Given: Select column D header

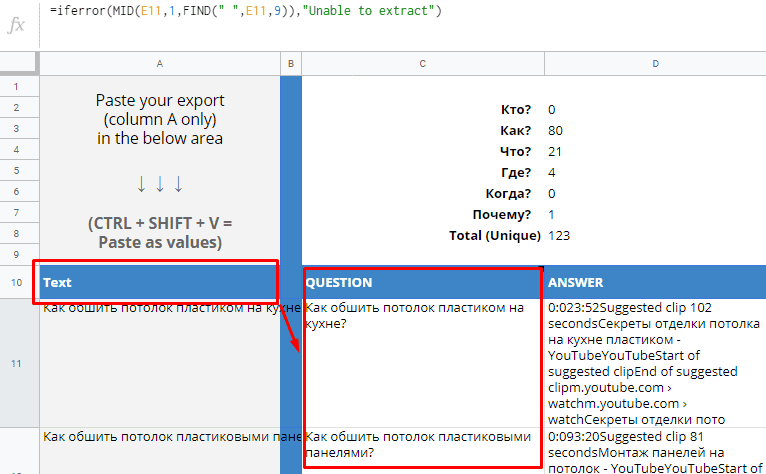Looking at the screenshot, I should pos(655,64).
